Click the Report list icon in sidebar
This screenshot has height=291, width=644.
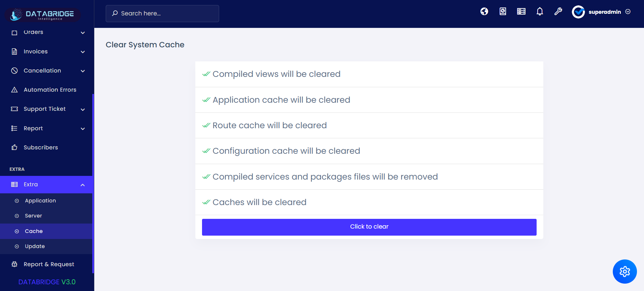pos(14,128)
